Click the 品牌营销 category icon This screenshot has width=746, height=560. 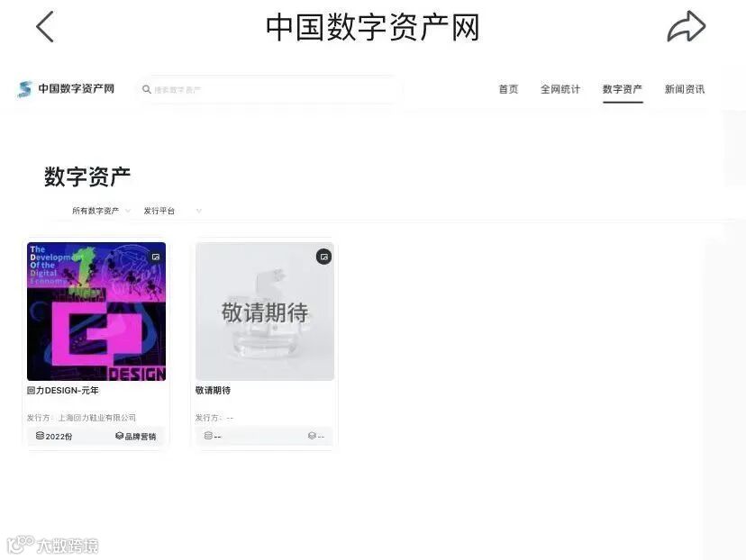[120, 436]
